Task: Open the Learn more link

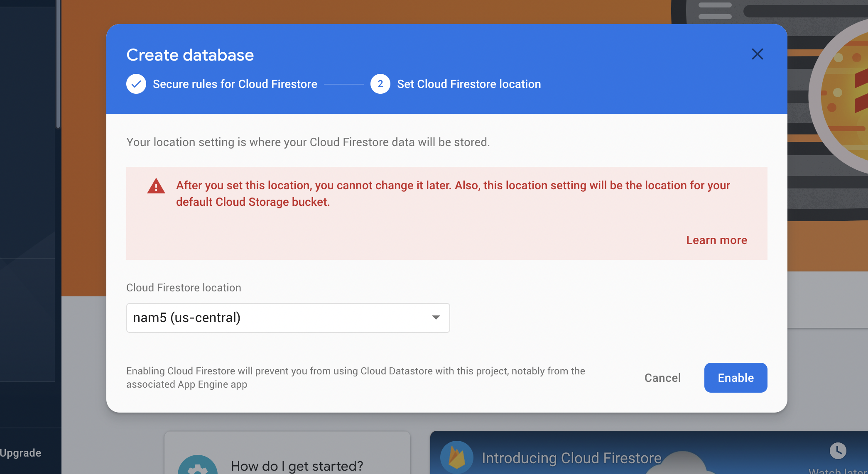Action: pyautogui.click(x=716, y=240)
